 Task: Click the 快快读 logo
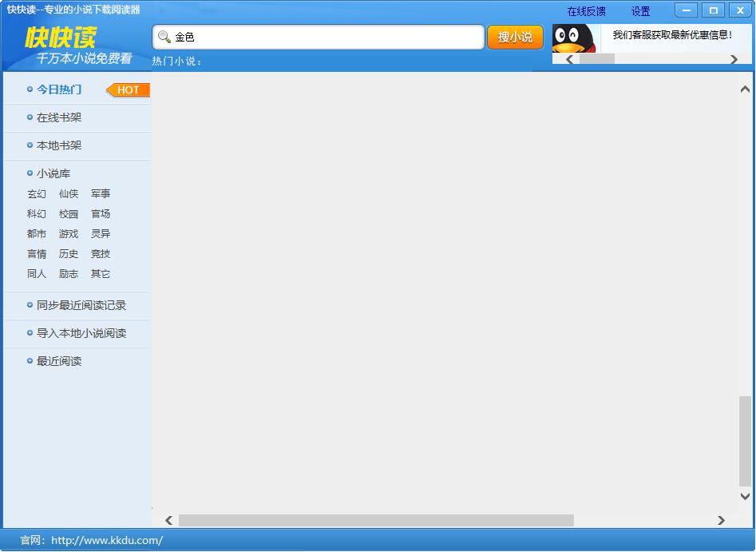click(x=61, y=38)
